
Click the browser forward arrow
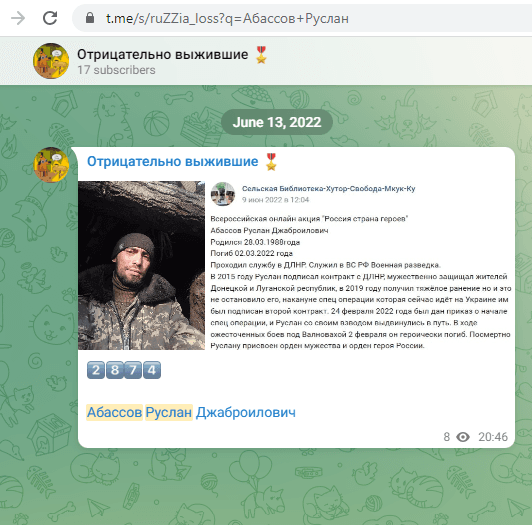point(18,18)
